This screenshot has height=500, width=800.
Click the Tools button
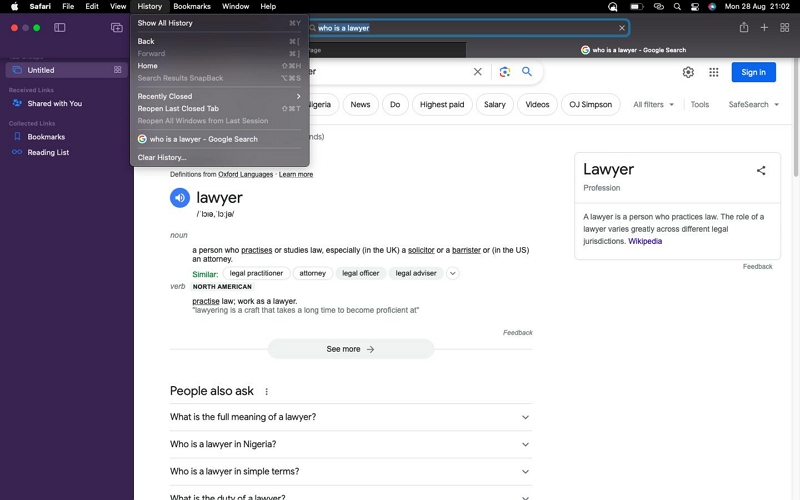[x=699, y=104]
